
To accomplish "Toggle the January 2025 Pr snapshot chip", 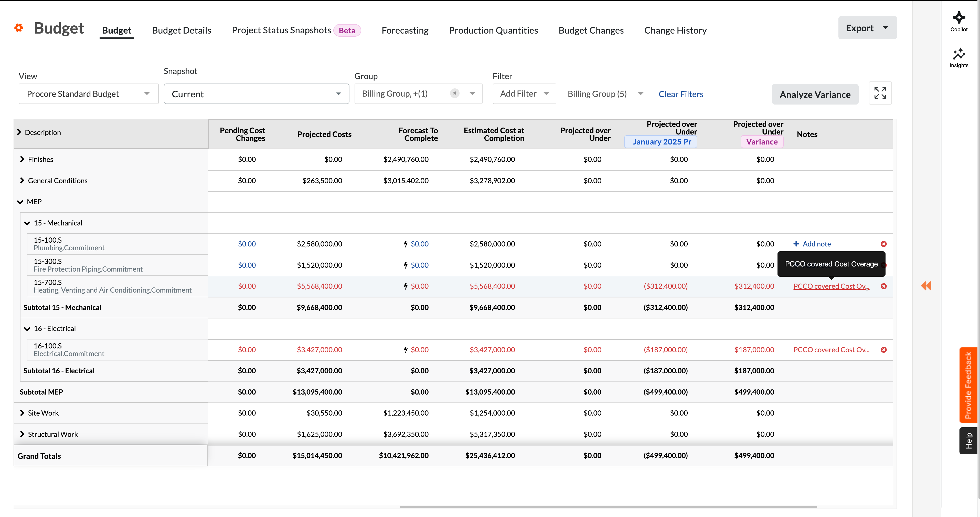I will tap(661, 142).
